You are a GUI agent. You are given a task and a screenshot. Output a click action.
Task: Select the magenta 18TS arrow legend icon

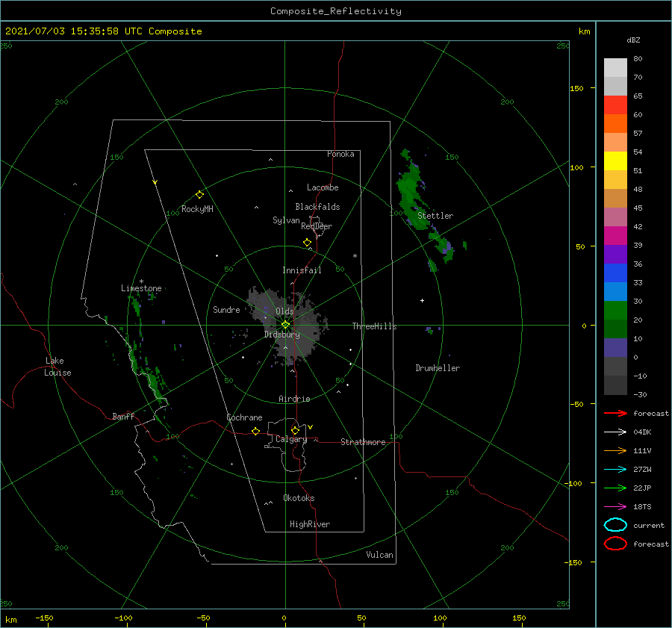click(x=615, y=507)
